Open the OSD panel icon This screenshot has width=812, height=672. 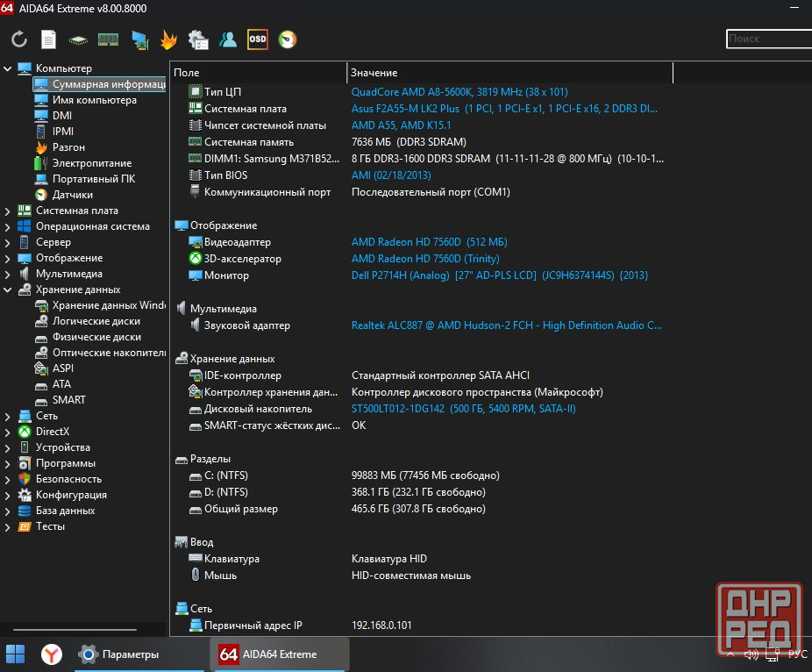(x=258, y=39)
